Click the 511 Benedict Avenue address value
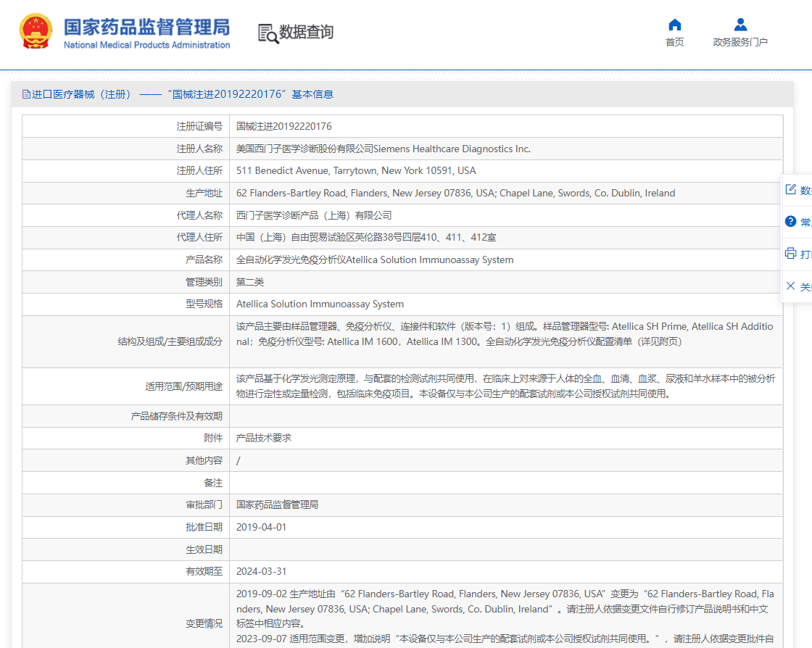812x648 pixels. 356,171
